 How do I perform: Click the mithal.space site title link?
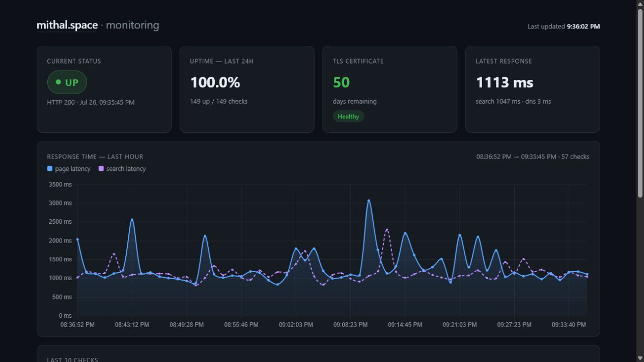pos(67,25)
